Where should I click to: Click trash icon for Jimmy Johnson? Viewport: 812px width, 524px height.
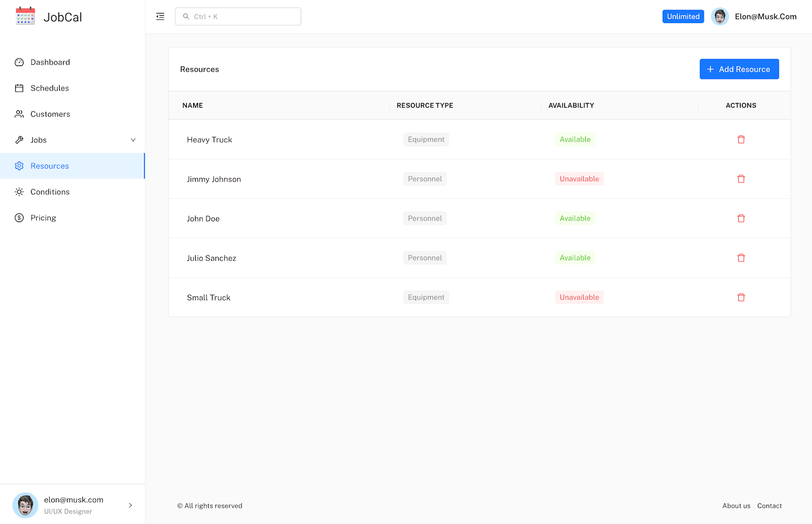(741, 179)
